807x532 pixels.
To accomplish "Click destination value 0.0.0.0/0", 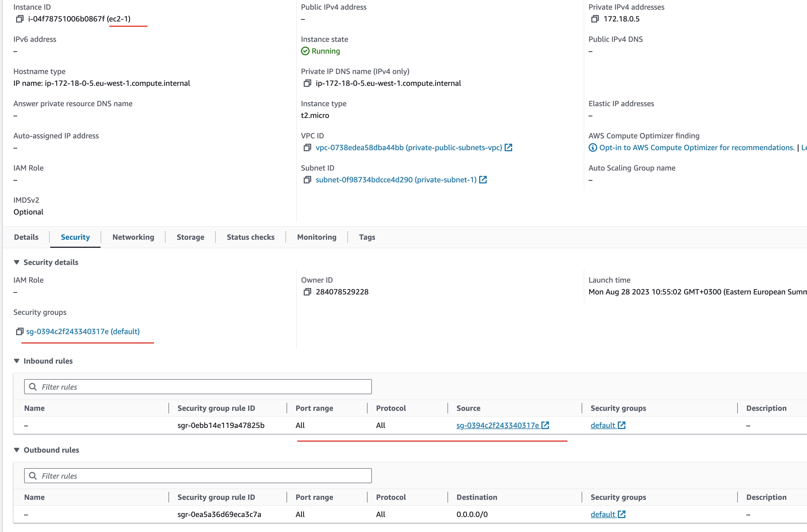I will point(472,514).
